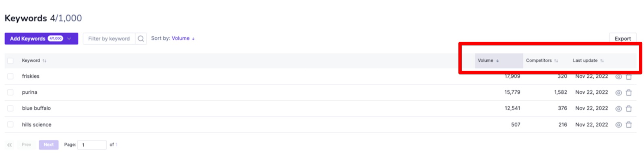The height and width of the screenshot is (153, 644).
Task: Toggle eye icon for hills science row
Action: (x=619, y=125)
